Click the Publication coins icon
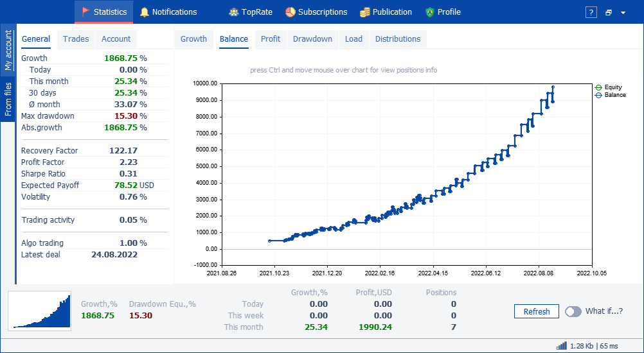The height and width of the screenshot is (353, 644). click(x=364, y=12)
